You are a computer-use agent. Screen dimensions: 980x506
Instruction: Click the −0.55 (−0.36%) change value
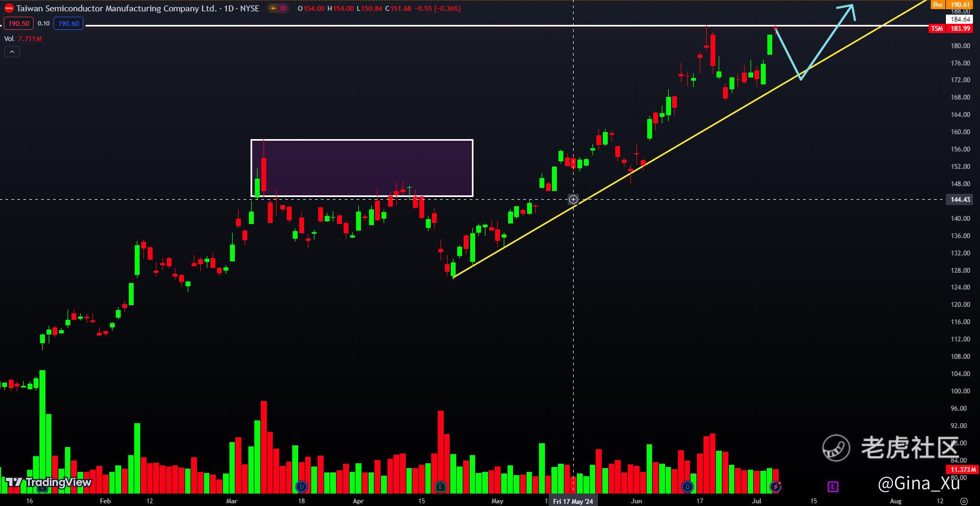point(437,8)
